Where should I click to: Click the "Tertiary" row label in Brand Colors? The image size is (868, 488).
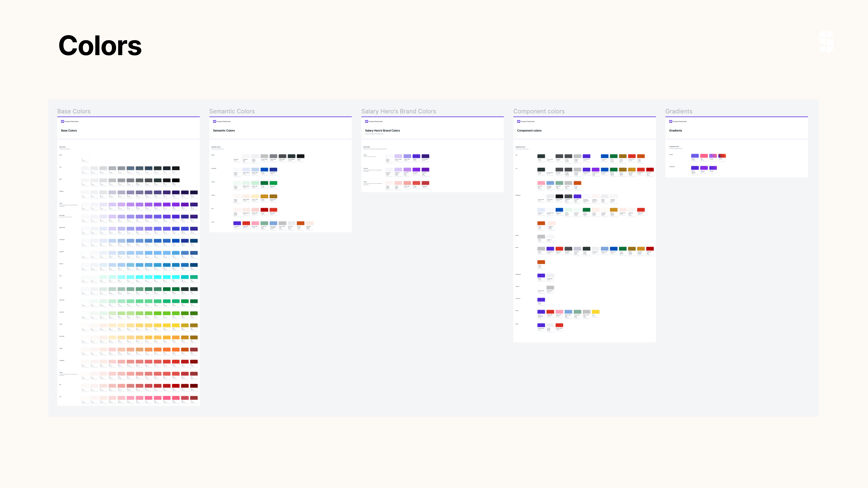click(365, 182)
